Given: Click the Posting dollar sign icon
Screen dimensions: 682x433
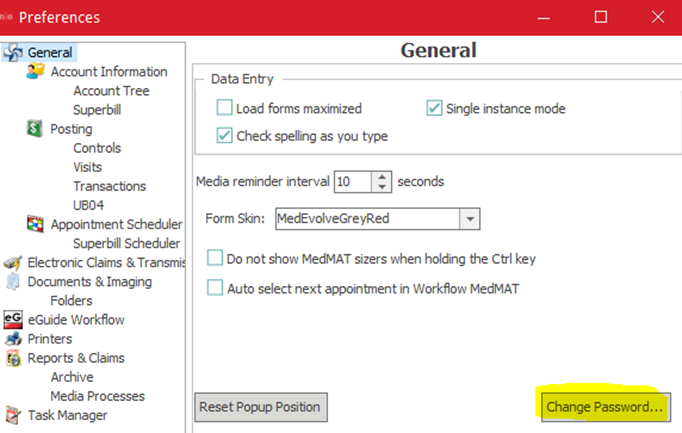Looking at the screenshot, I should tap(35, 129).
